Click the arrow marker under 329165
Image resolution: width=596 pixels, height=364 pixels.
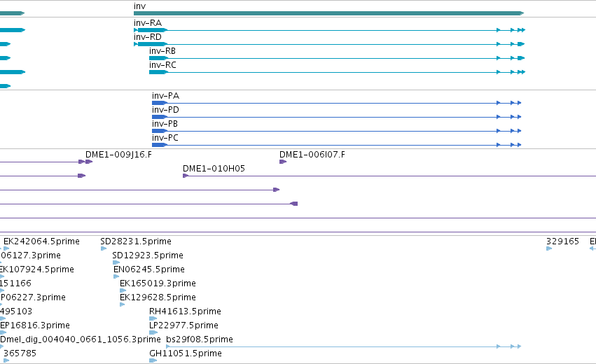click(x=549, y=248)
